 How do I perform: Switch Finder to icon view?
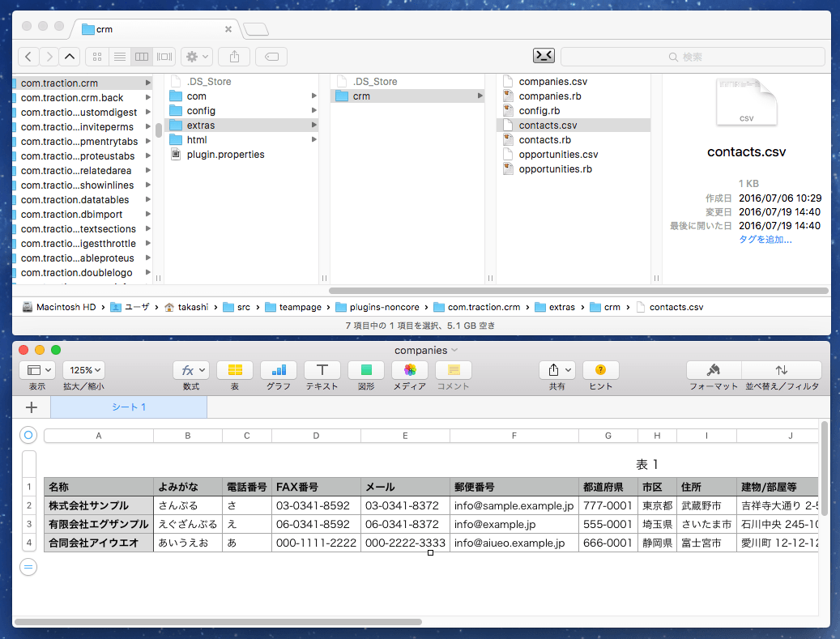coord(97,57)
